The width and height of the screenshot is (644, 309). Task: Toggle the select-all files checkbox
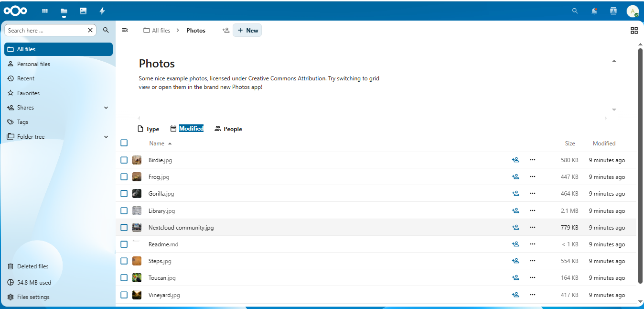point(124,143)
